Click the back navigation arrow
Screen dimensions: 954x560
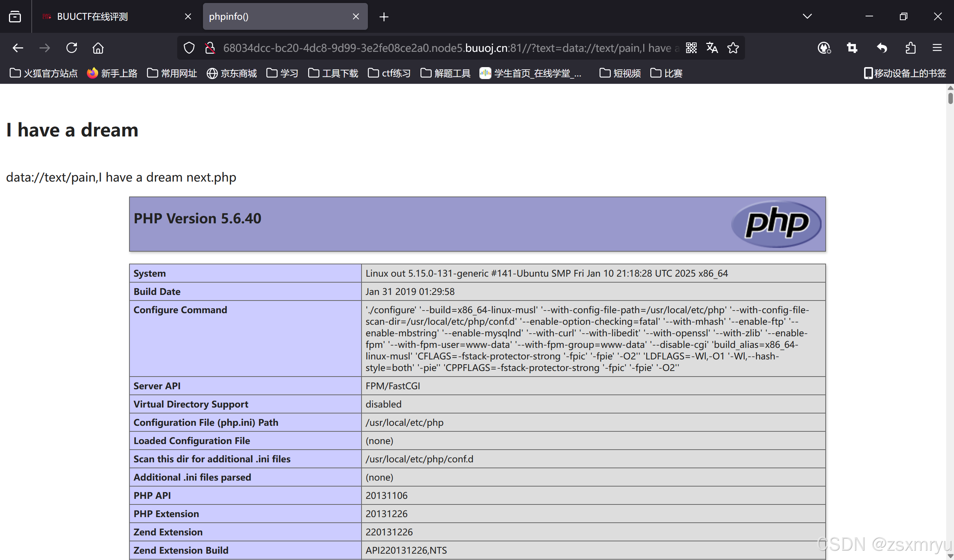(x=18, y=48)
